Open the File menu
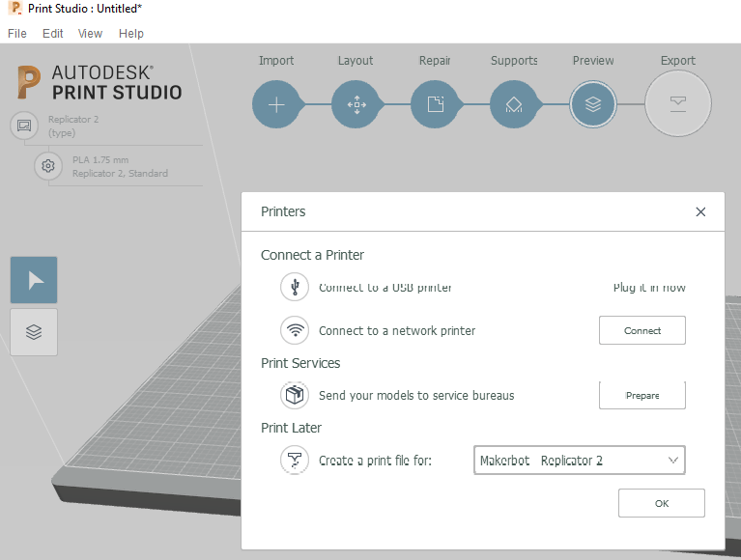741x560 pixels. pyautogui.click(x=17, y=33)
